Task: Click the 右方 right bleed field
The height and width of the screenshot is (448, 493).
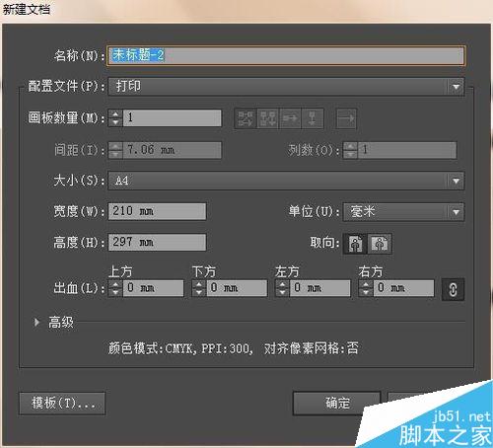Action: (403, 288)
